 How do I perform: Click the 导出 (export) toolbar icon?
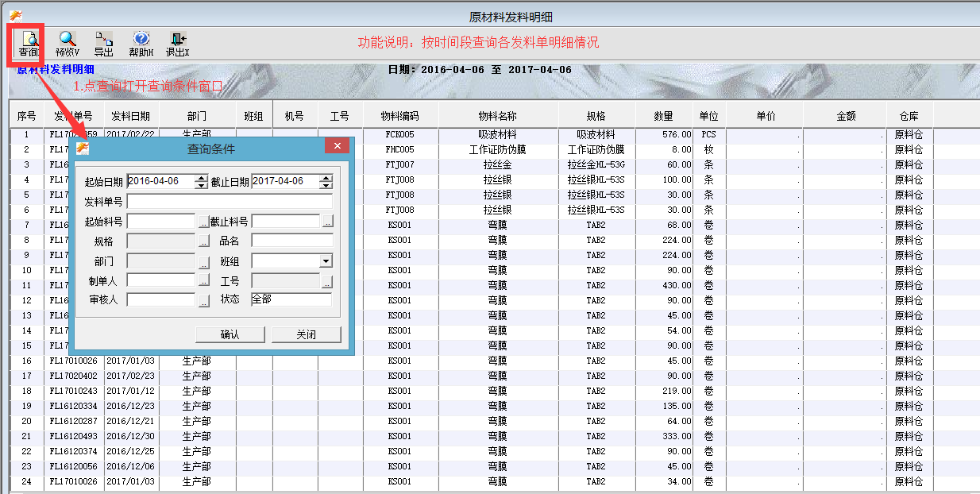click(104, 44)
